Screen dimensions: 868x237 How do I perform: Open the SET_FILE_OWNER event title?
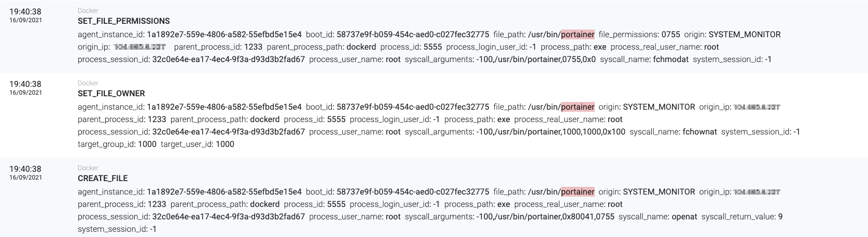coord(111,94)
